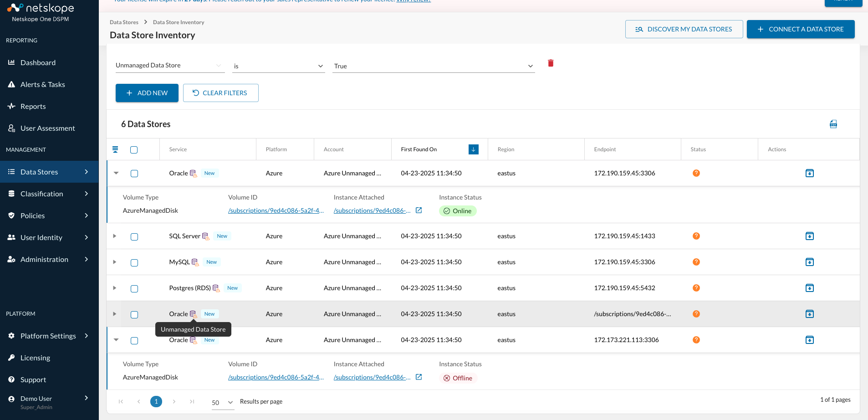The height and width of the screenshot is (420, 868).
Task: Check the 172.173.221.113 Oracle row checkbox
Action: coord(134,341)
